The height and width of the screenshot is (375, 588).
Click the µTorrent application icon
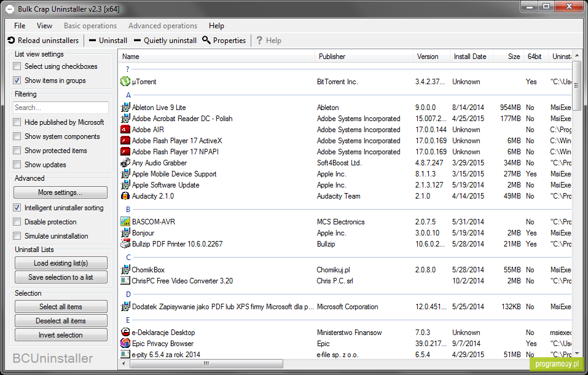[125, 82]
